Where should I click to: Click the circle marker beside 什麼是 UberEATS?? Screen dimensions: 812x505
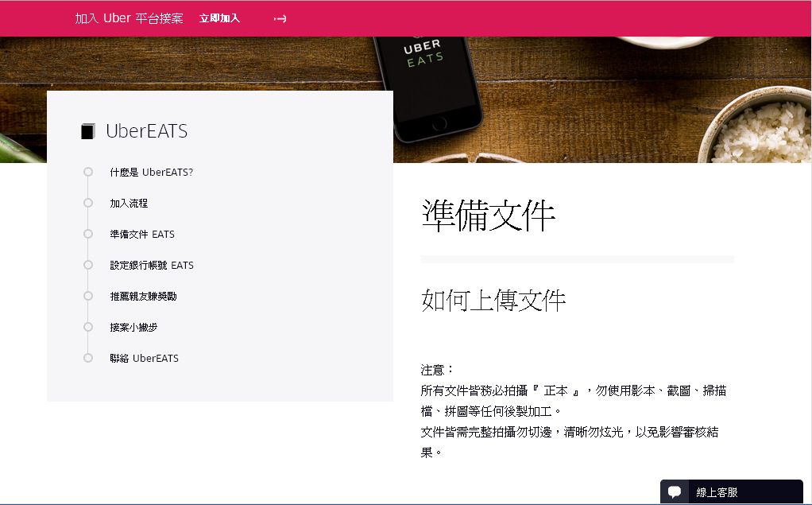point(88,172)
